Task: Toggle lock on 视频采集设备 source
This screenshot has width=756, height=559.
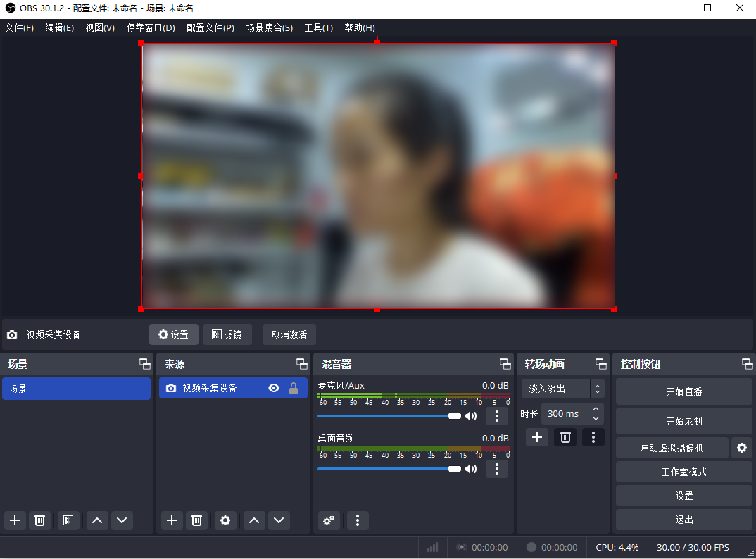Action: 294,388
